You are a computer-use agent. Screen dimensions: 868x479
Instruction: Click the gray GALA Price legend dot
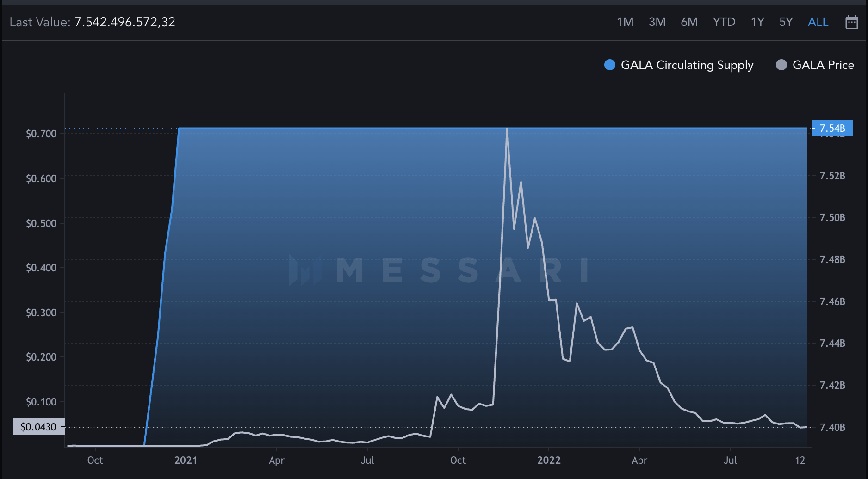click(x=781, y=65)
